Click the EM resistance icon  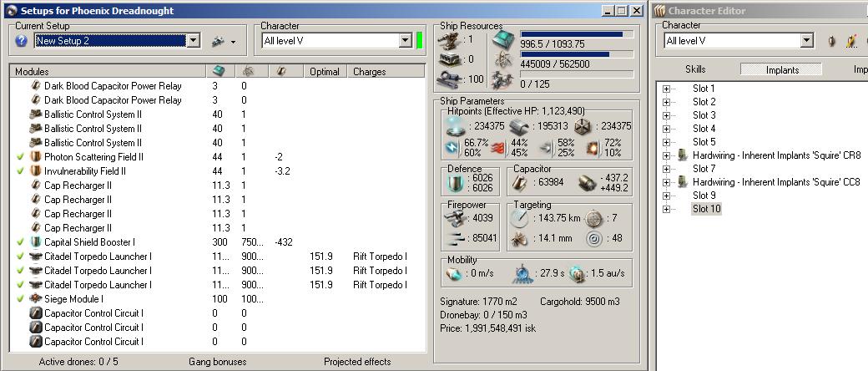click(453, 148)
